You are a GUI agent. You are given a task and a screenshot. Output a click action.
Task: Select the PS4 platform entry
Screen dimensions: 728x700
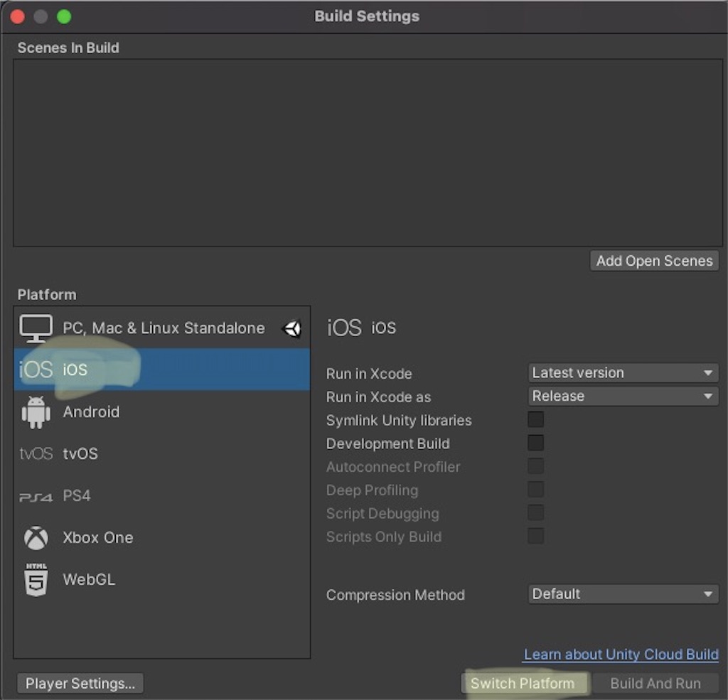[161, 496]
